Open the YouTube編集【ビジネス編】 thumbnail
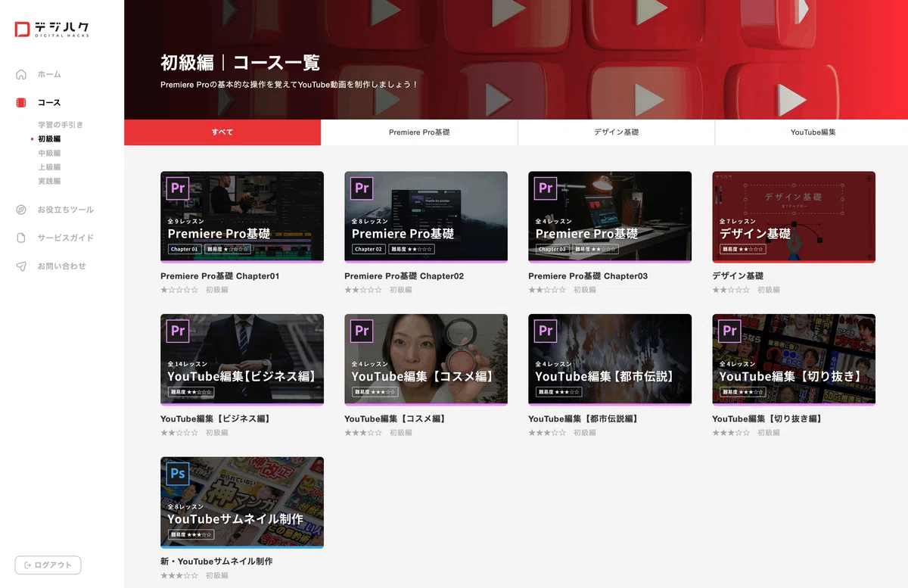The height and width of the screenshot is (588, 908). coord(242,360)
